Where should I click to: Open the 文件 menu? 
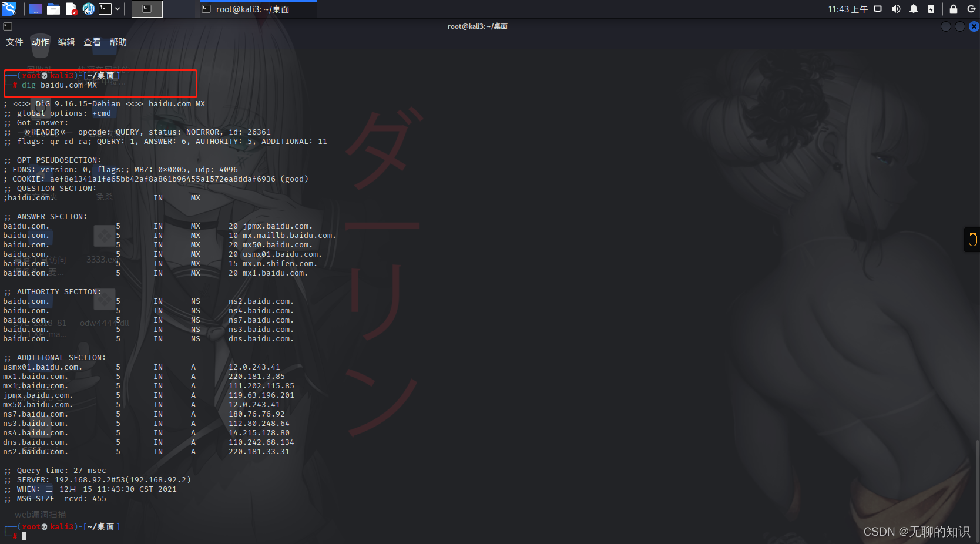coord(15,42)
